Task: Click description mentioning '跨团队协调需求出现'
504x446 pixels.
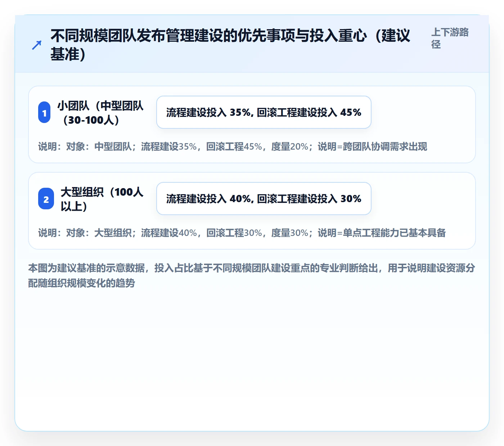Action: point(233,147)
